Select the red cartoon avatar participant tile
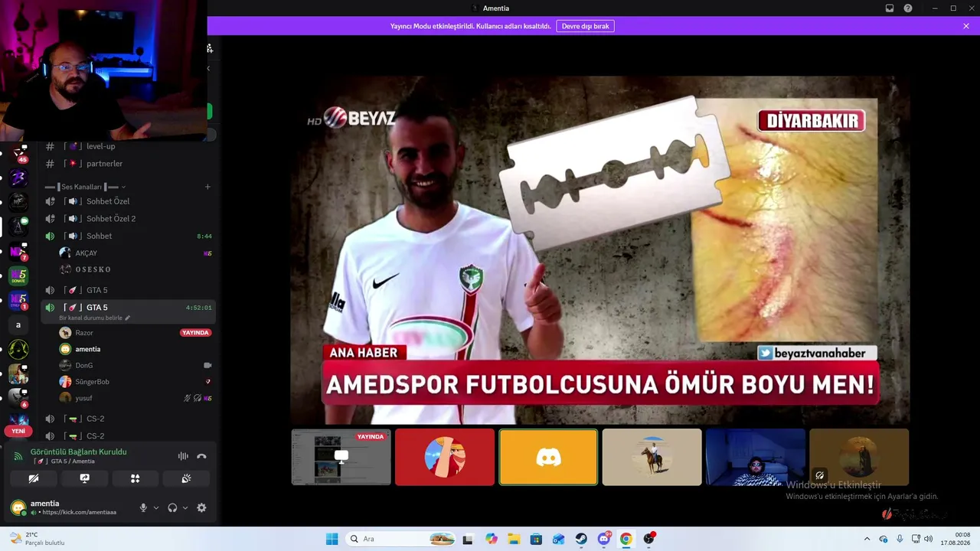This screenshot has width=980, height=551. 445,457
